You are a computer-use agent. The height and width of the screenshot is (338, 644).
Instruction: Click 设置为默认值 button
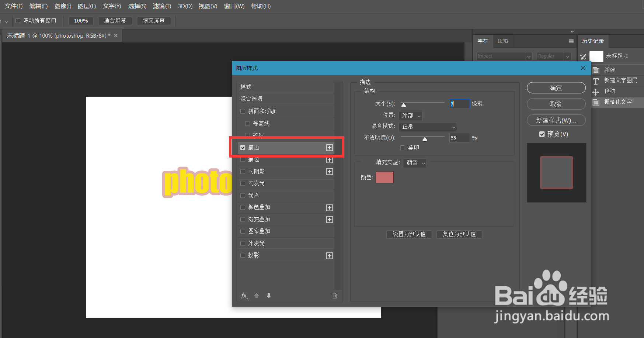pos(409,234)
